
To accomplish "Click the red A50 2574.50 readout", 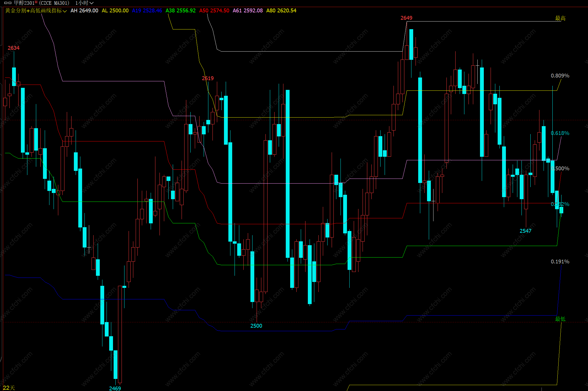I will (214, 11).
